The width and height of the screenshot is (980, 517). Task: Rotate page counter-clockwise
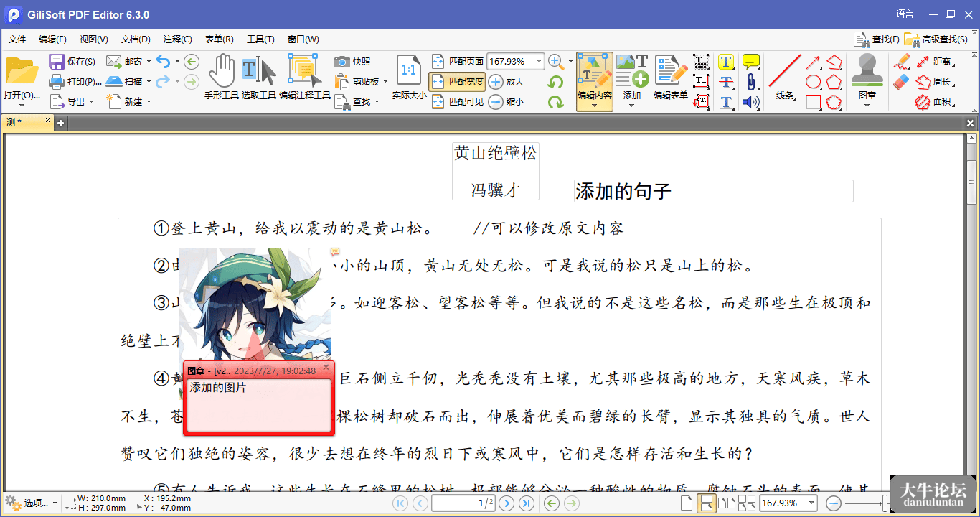click(555, 83)
